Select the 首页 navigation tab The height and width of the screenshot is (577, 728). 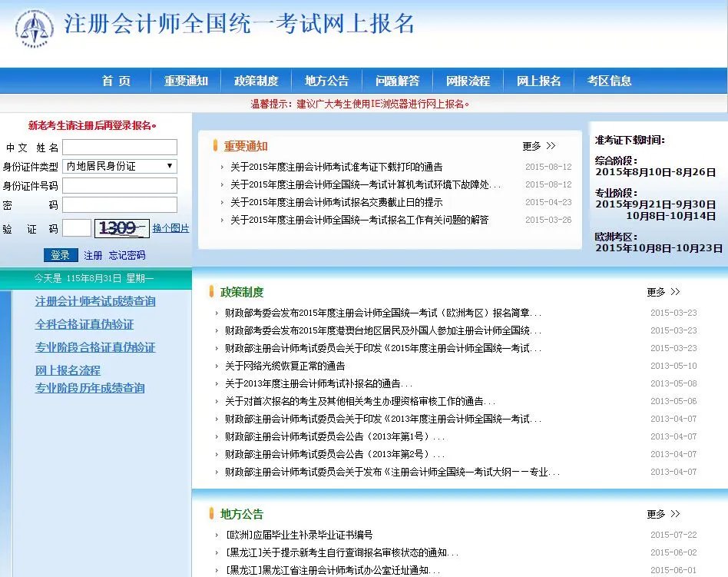pyautogui.click(x=116, y=80)
